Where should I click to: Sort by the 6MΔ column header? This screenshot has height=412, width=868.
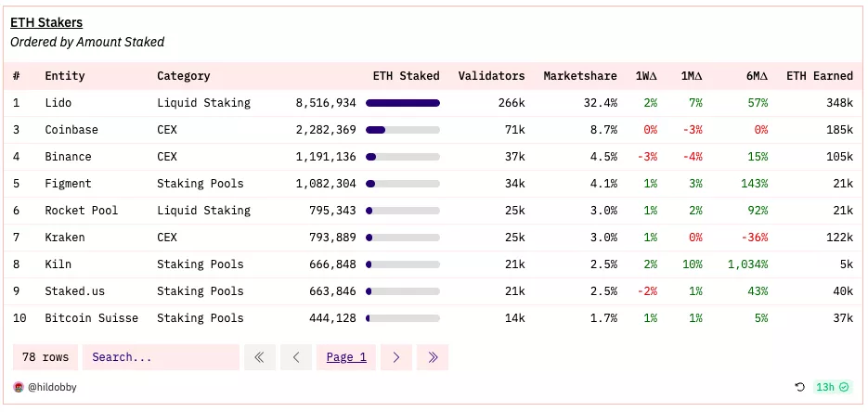pyautogui.click(x=756, y=76)
